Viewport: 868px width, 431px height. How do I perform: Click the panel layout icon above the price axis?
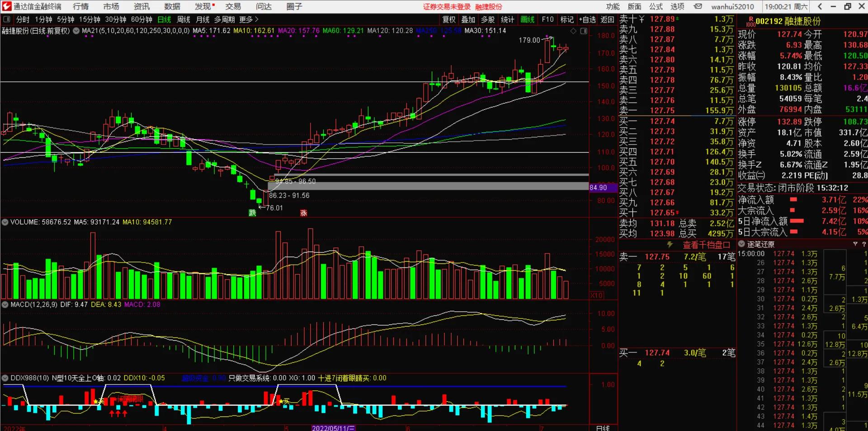coord(584,31)
